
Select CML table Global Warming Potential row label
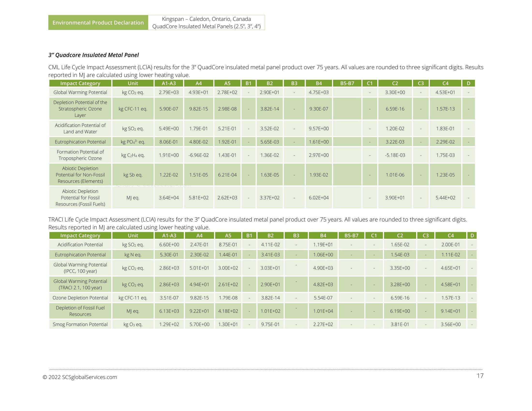(80, 92)
